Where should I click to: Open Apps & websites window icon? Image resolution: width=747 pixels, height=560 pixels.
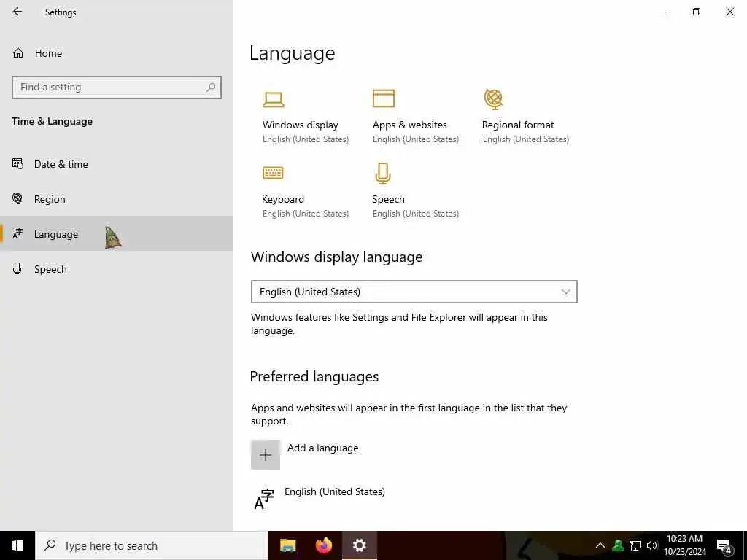[384, 98]
